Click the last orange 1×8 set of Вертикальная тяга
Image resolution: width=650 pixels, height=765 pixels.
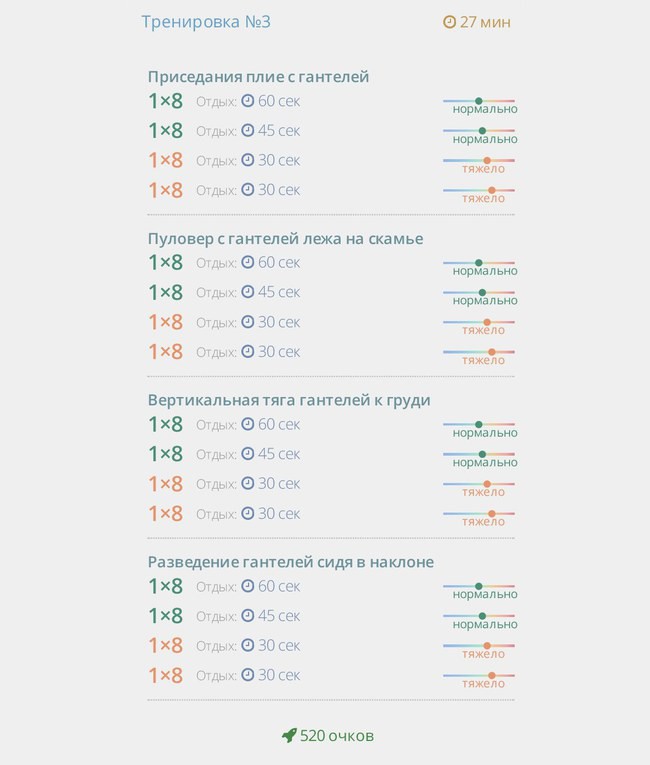[166, 514]
